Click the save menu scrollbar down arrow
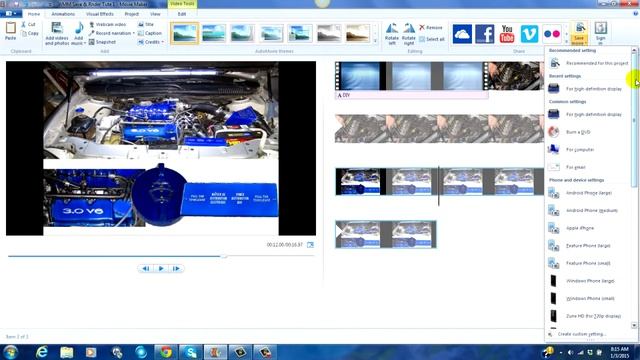The width and height of the screenshot is (640, 360). (x=634, y=325)
